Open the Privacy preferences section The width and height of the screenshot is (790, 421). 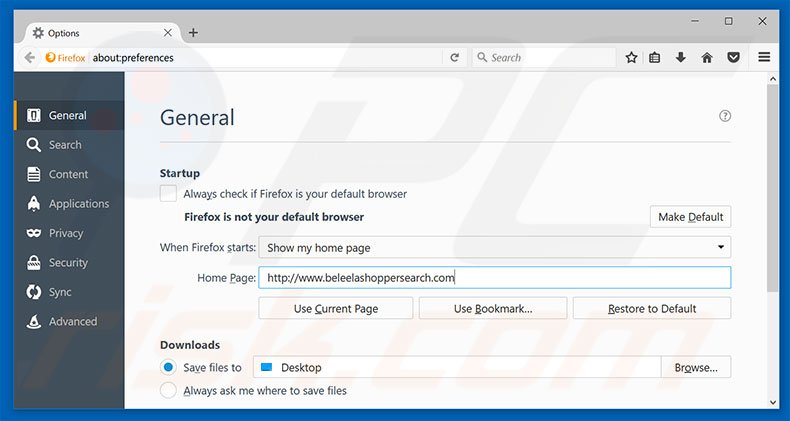(x=69, y=233)
